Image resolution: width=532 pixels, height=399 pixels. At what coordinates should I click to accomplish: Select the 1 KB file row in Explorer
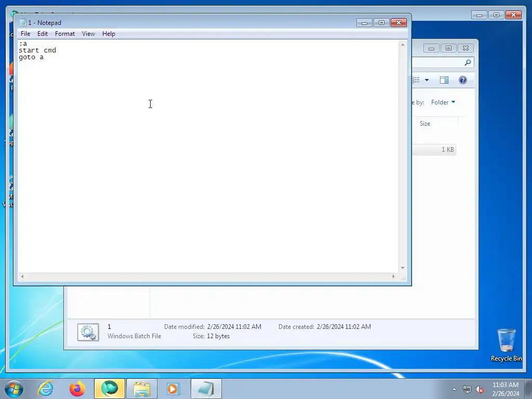click(434, 150)
